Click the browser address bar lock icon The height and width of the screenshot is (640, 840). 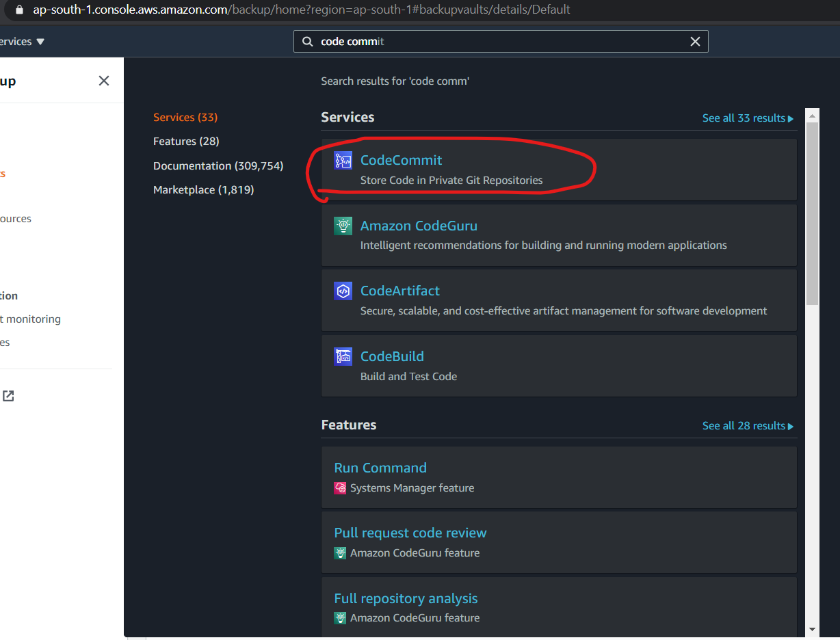click(19, 10)
